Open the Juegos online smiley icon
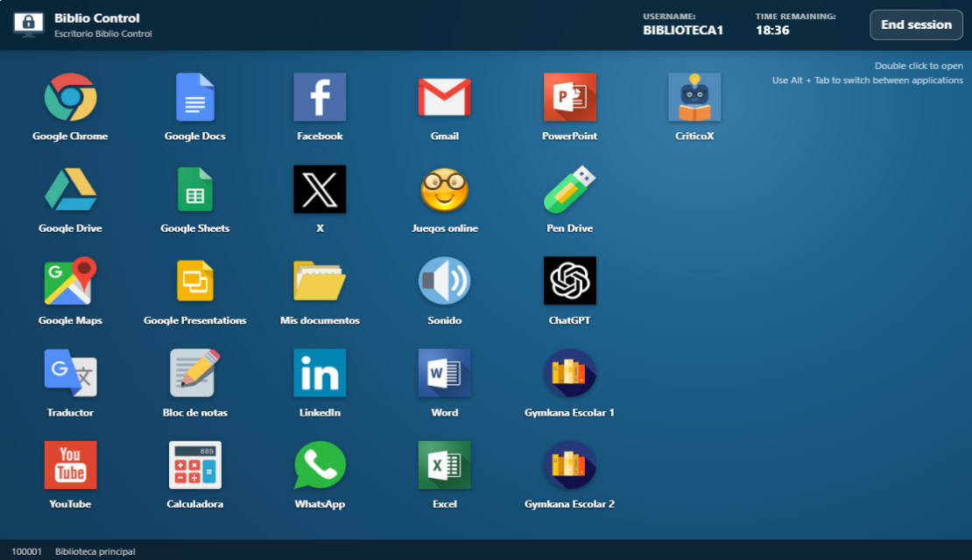Screen dimensions: 972x560 [445, 190]
